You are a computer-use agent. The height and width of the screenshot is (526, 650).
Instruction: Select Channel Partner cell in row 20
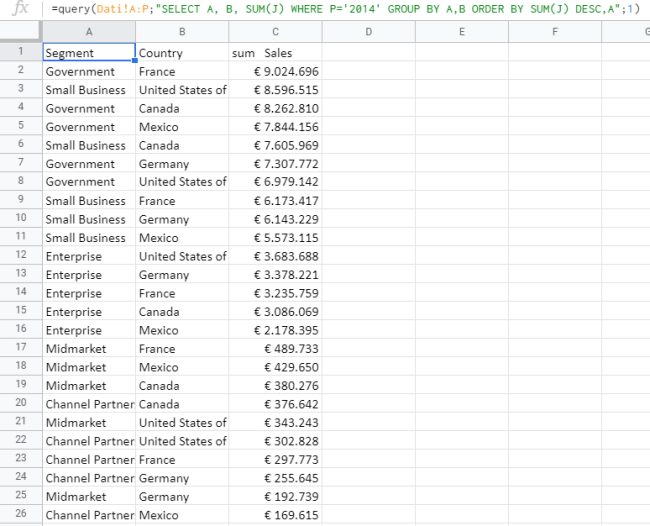click(88, 404)
